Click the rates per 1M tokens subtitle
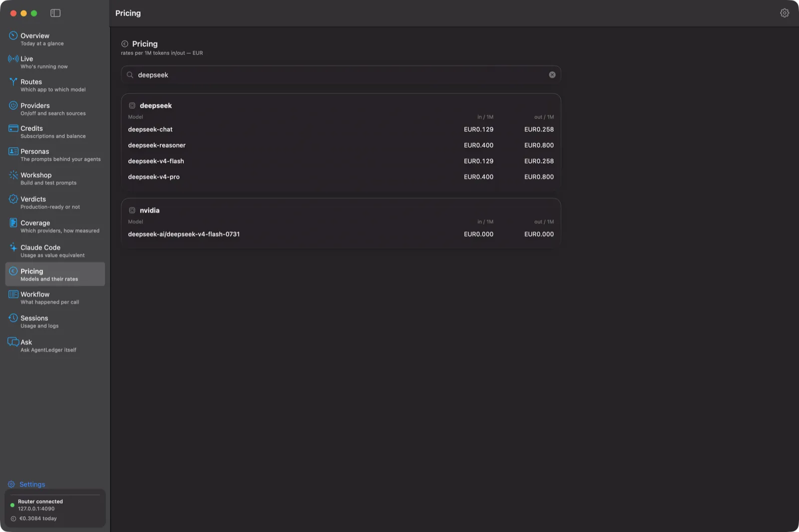This screenshot has width=799, height=532. pyautogui.click(x=162, y=53)
